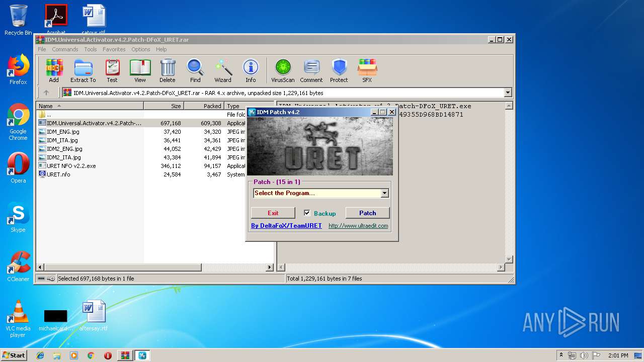Image resolution: width=644 pixels, height=362 pixels.
Task: Open the Favorites menu
Action: tap(114, 49)
